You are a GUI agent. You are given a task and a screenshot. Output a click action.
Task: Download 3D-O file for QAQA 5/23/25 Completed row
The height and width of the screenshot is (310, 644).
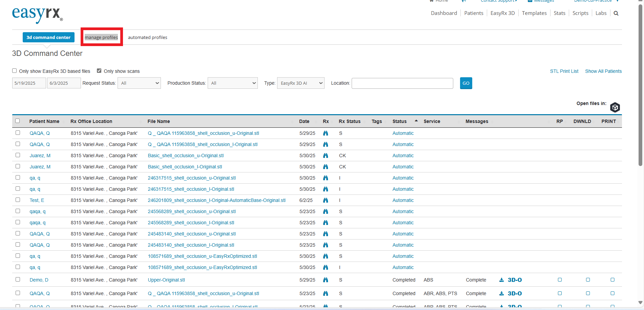pos(511,293)
